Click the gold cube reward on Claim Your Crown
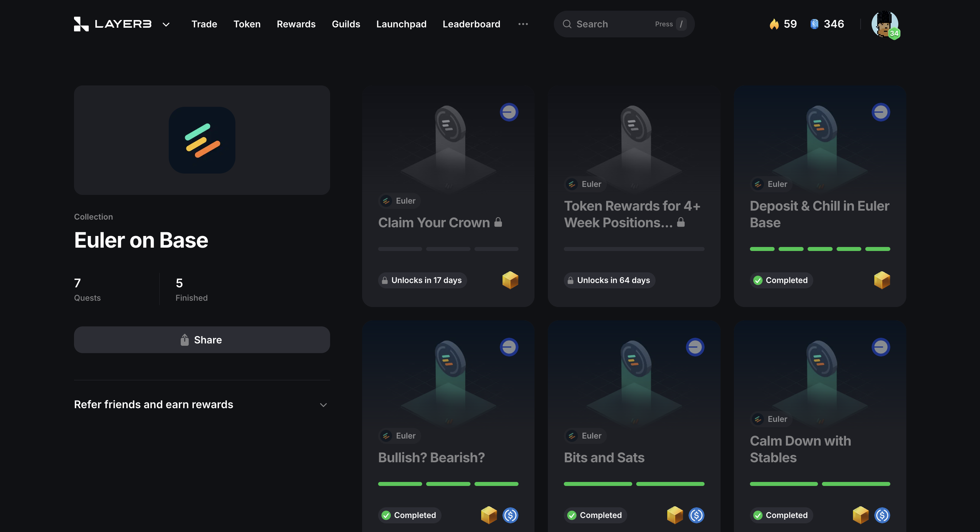 510,280
